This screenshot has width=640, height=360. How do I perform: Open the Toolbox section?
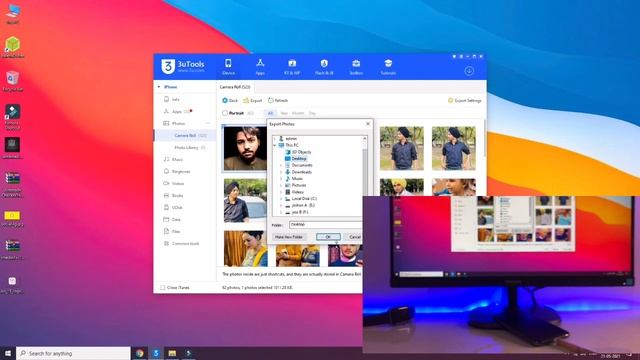[x=356, y=67]
